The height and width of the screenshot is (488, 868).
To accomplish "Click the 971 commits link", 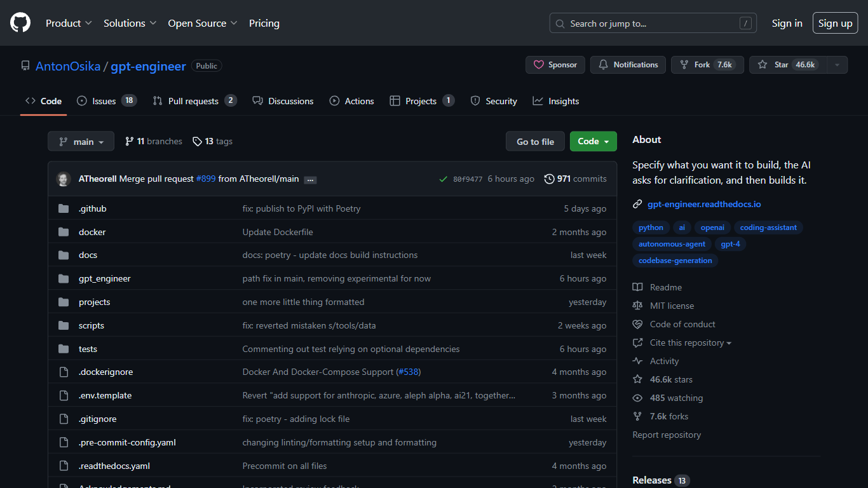I will click(x=575, y=179).
